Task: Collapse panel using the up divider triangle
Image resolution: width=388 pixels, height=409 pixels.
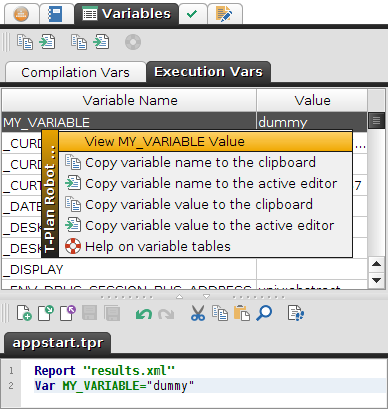Action: click(x=179, y=297)
